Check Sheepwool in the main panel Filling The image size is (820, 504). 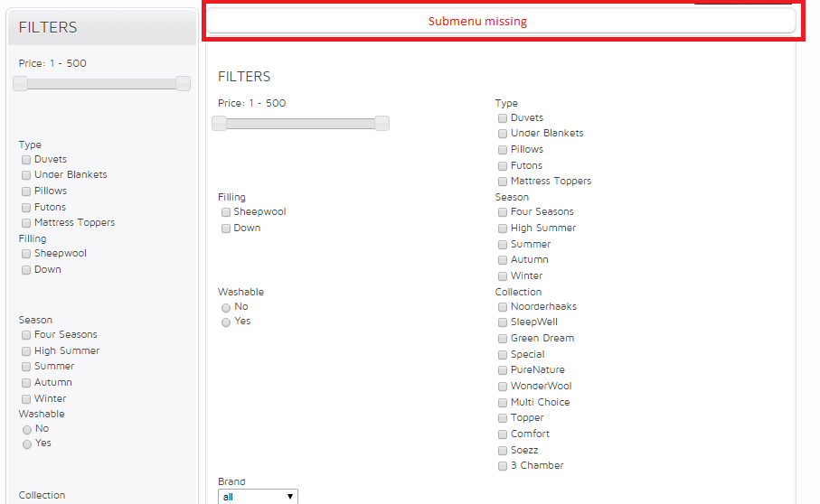(x=226, y=212)
